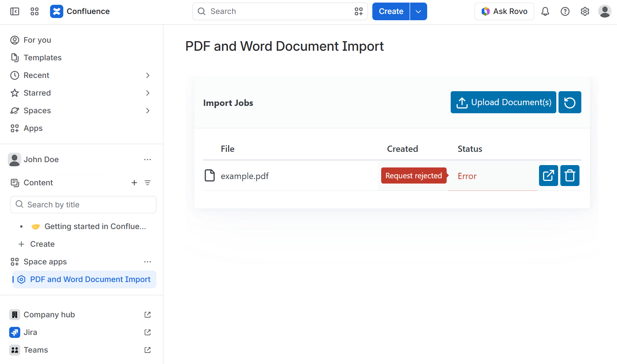Click Upload Document(s)
617x364 pixels.
point(503,102)
